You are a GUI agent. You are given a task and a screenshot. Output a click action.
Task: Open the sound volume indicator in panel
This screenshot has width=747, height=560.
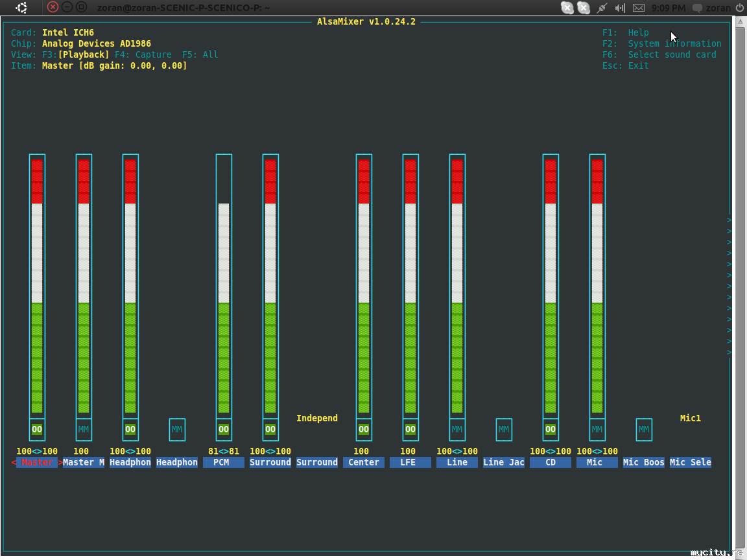pos(620,8)
